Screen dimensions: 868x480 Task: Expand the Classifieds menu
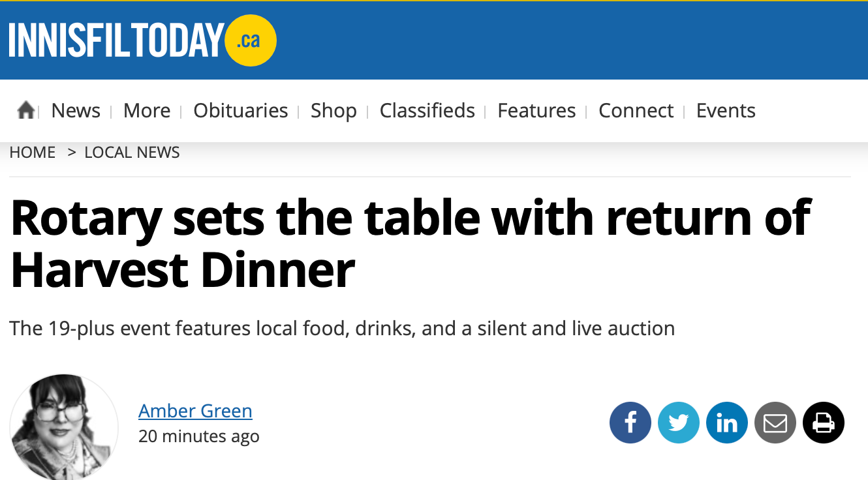click(427, 111)
